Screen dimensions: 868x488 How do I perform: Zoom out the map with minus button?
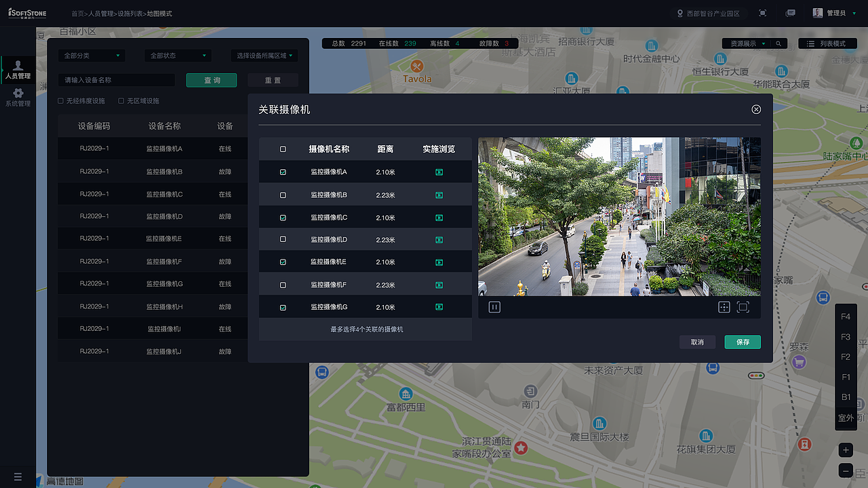pyautogui.click(x=846, y=470)
